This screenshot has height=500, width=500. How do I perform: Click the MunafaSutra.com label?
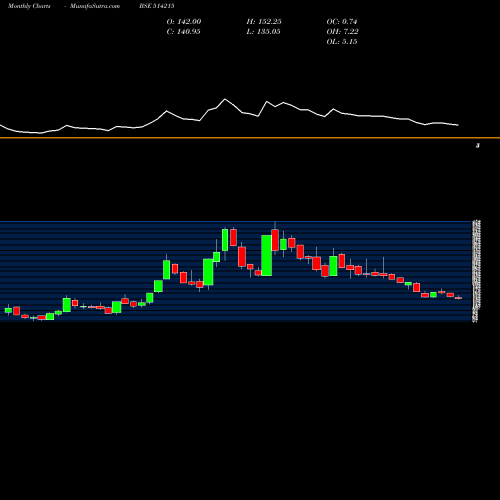tap(95, 6)
